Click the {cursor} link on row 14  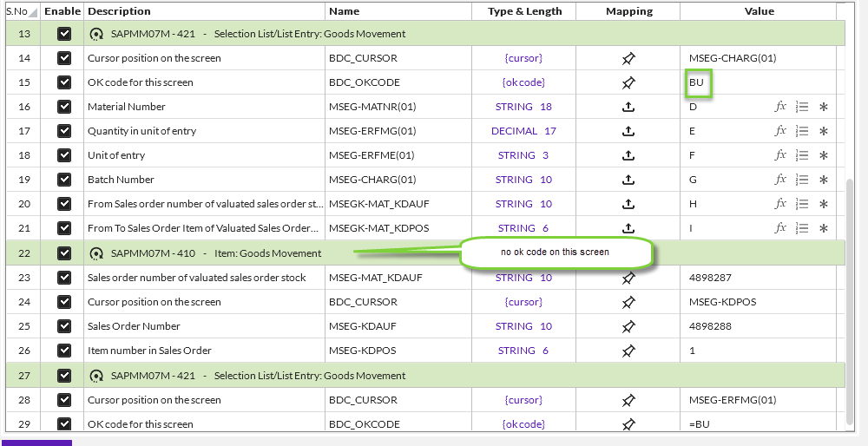coord(523,58)
